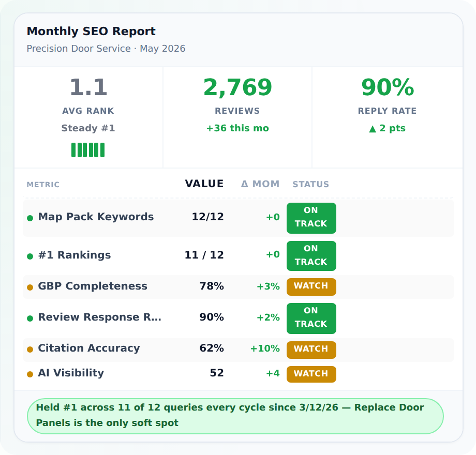Click the 52 value
This screenshot has width=476, height=455.
pos(217,373)
